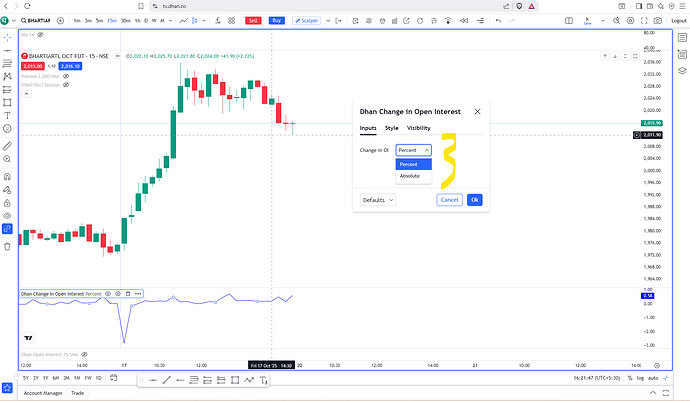
Task: Show the hidden Dhan Open Interest indicator
Action: (x=84, y=354)
